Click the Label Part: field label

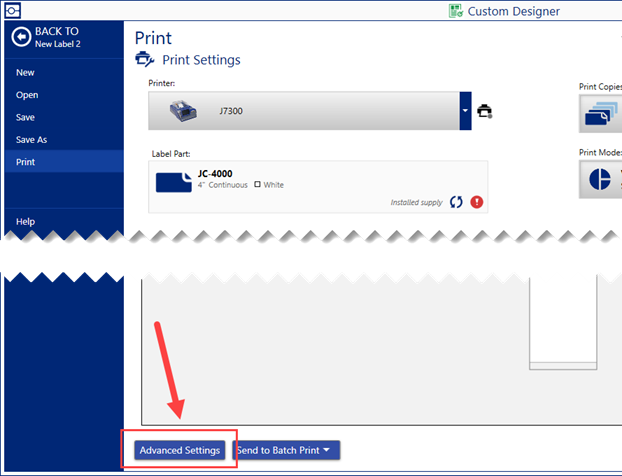click(x=171, y=154)
